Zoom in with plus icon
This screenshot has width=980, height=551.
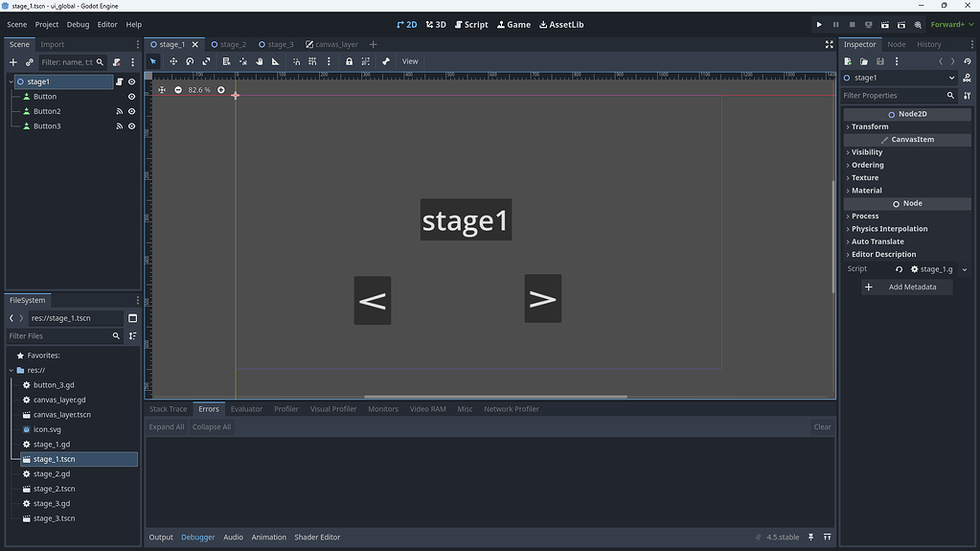coord(220,90)
